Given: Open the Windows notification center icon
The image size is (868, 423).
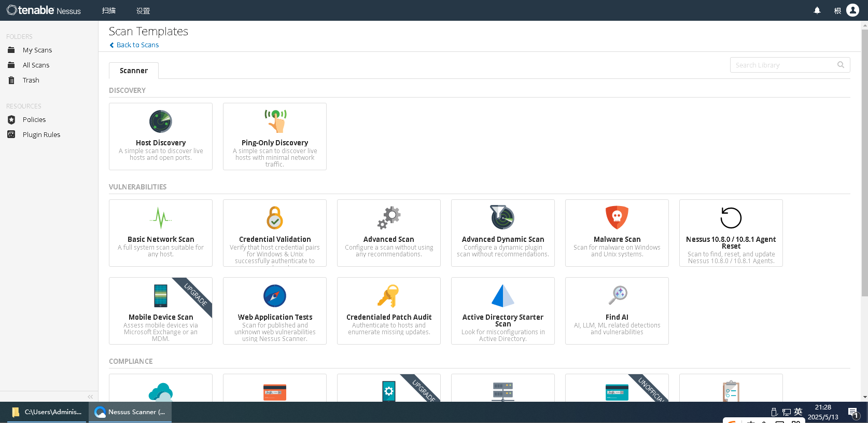Looking at the screenshot, I should click(853, 413).
